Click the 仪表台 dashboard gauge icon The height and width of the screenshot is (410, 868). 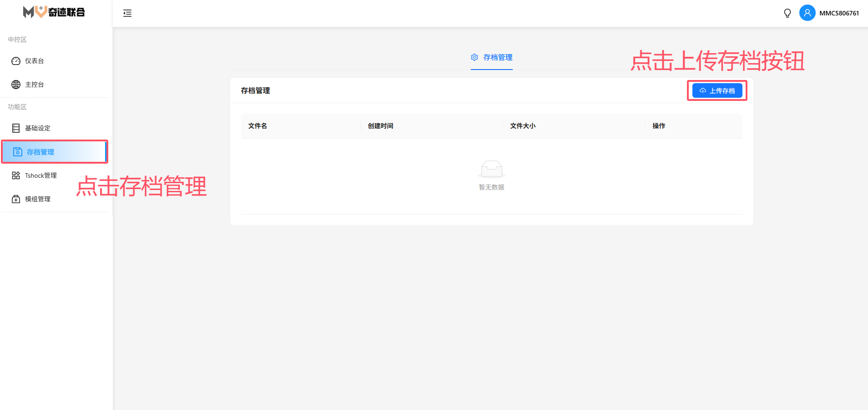16,61
